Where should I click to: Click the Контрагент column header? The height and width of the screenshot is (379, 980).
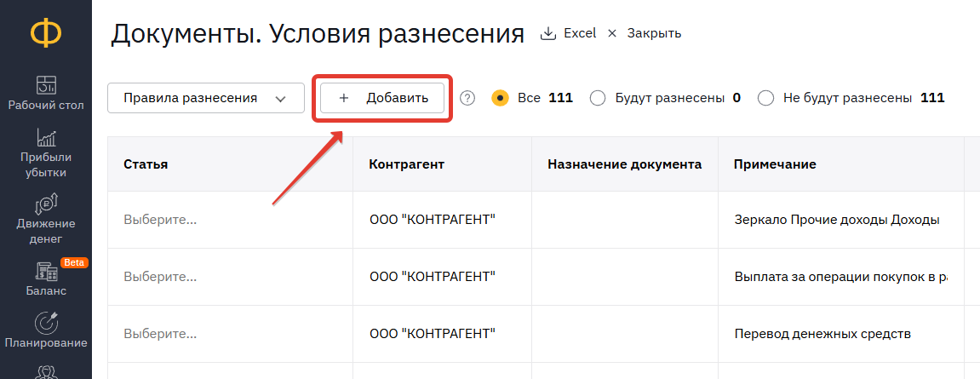(443, 164)
